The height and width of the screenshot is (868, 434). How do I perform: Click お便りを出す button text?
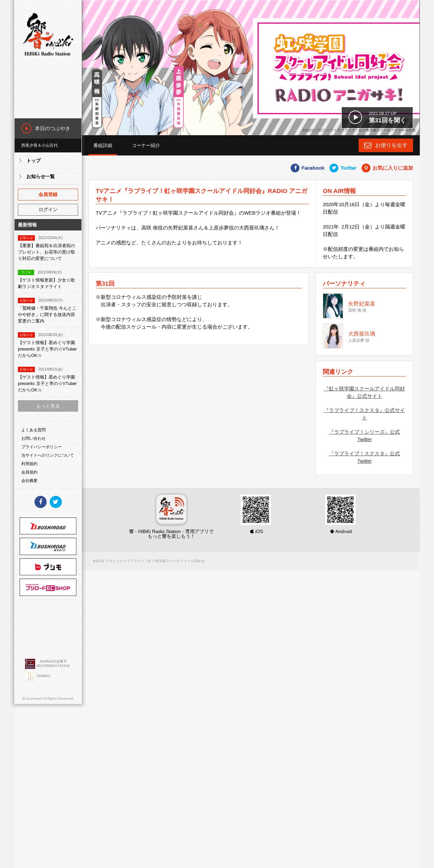click(x=391, y=145)
